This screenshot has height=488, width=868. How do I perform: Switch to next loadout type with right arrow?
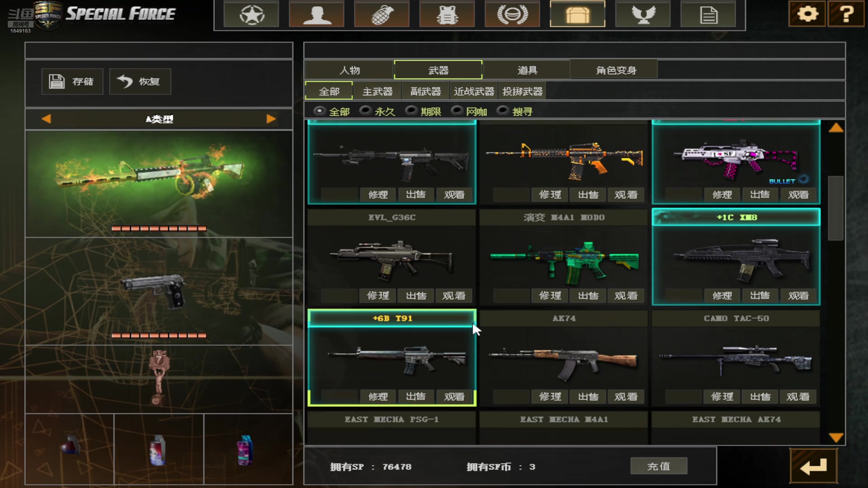coord(271,119)
